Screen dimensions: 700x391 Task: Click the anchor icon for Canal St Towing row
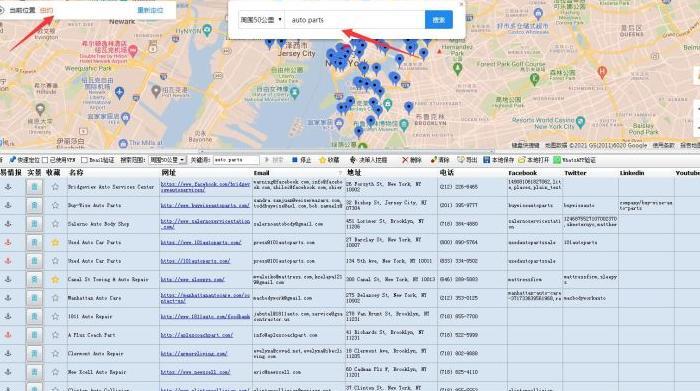8,279
